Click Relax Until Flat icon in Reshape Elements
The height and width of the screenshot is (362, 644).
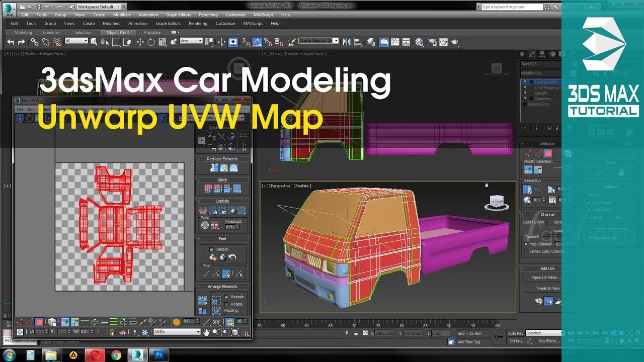click(x=224, y=167)
